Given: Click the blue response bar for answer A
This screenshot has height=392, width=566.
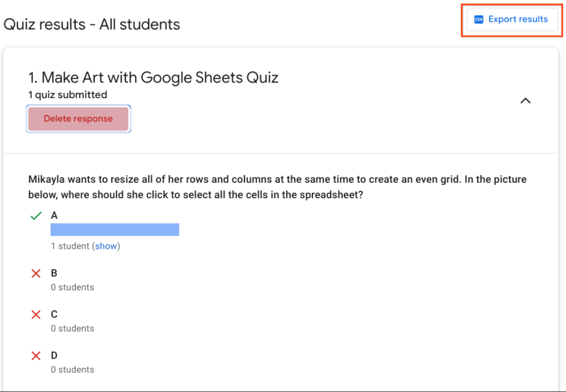Looking at the screenshot, I should [x=115, y=230].
